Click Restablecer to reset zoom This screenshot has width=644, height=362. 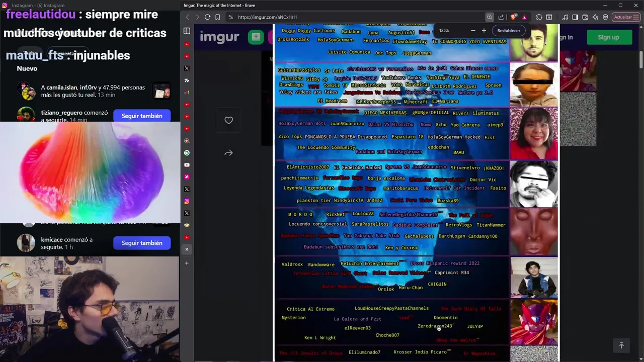509,31
